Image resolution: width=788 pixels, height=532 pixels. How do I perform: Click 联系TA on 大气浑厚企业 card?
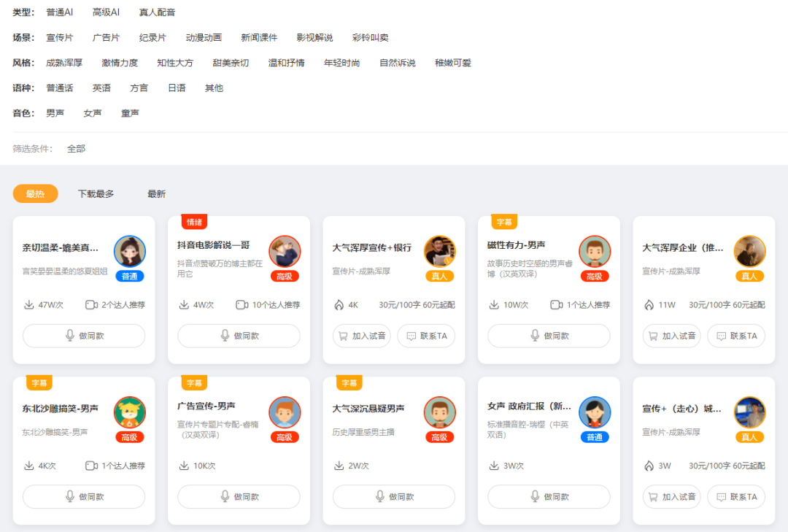tap(736, 336)
